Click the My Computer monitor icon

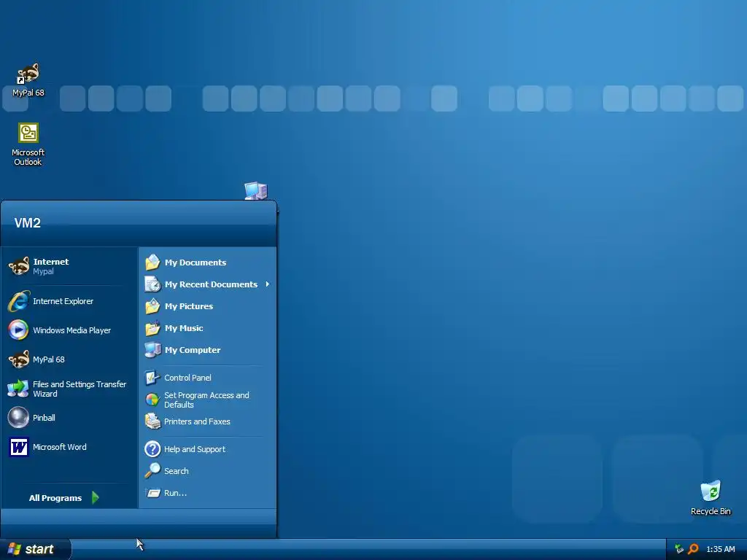tap(152, 350)
